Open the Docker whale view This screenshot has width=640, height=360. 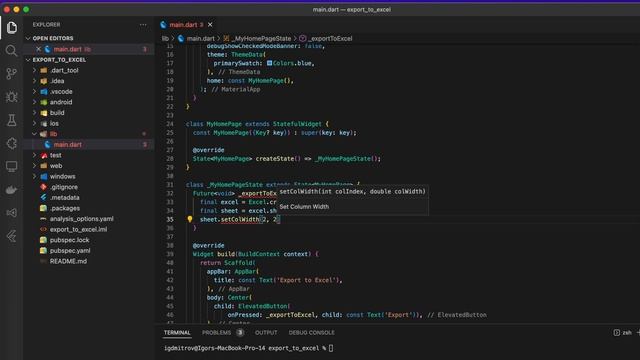[x=11, y=190]
